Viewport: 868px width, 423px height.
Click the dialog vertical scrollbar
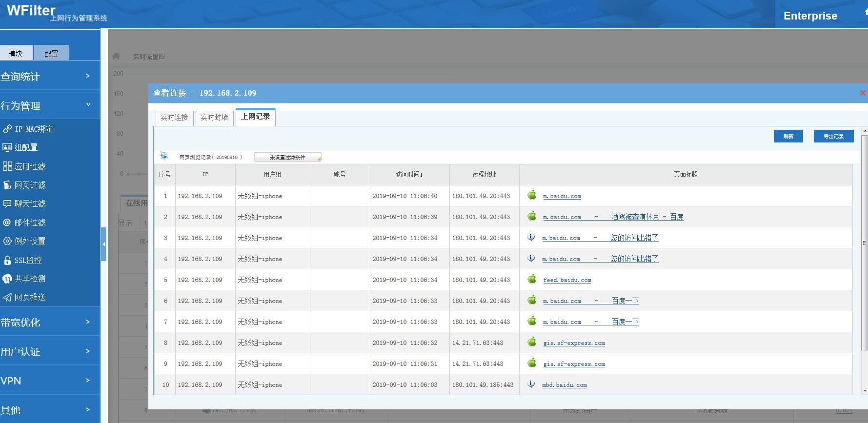coord(865,244)
